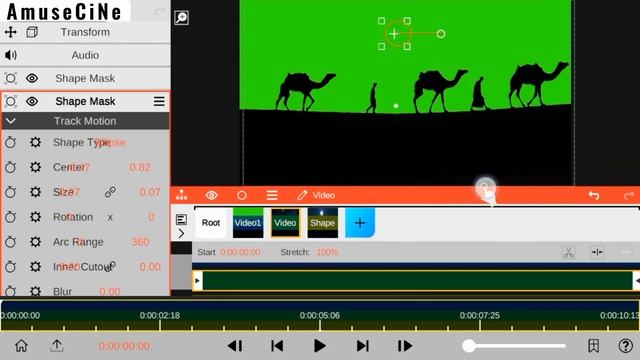
Task: Toggle keyframe stopwatch for Center
Action: [11, 167]
